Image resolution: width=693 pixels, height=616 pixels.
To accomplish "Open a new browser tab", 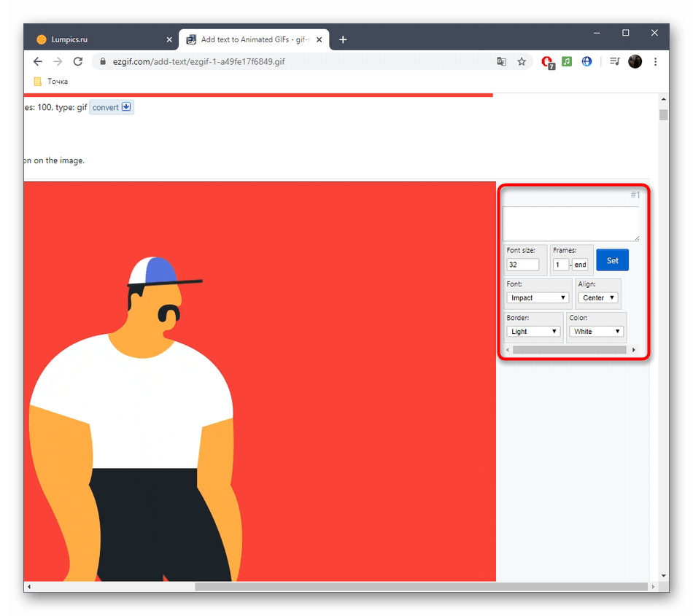I will pyautogui.click(x=343, y=40).
